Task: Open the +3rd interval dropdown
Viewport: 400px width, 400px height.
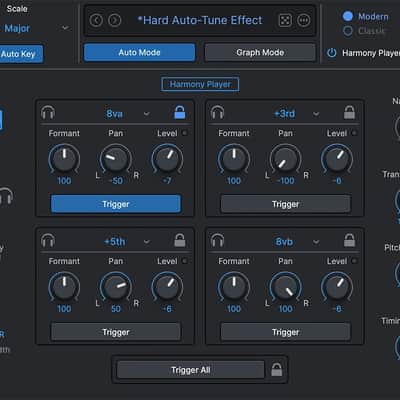Action: (x=316, y=114)
